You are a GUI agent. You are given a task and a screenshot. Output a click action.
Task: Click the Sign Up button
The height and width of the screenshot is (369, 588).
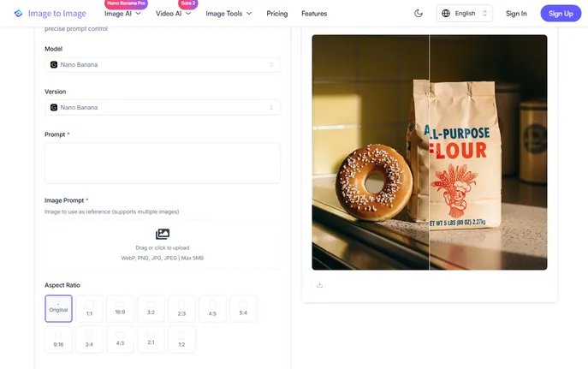561,14
